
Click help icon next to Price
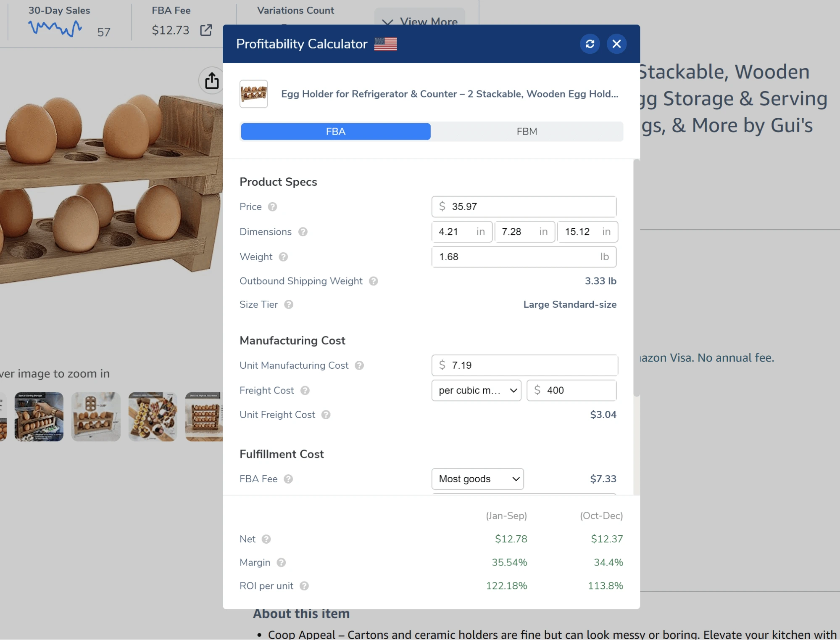pyautogui.click(x=272, y=207)
